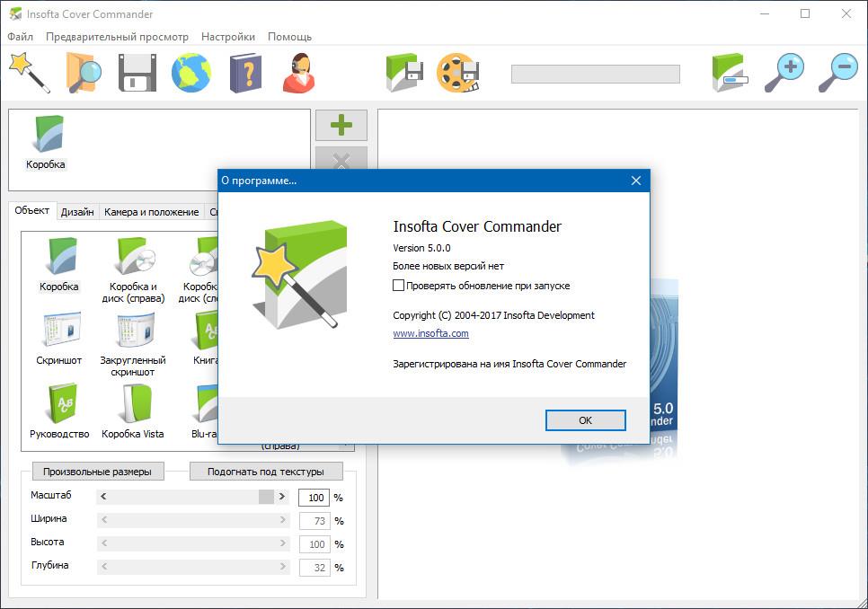The width and height of the screenshot is (868, 609).
Task: Click the "Version 5.0.0" text
Action: 421,248
